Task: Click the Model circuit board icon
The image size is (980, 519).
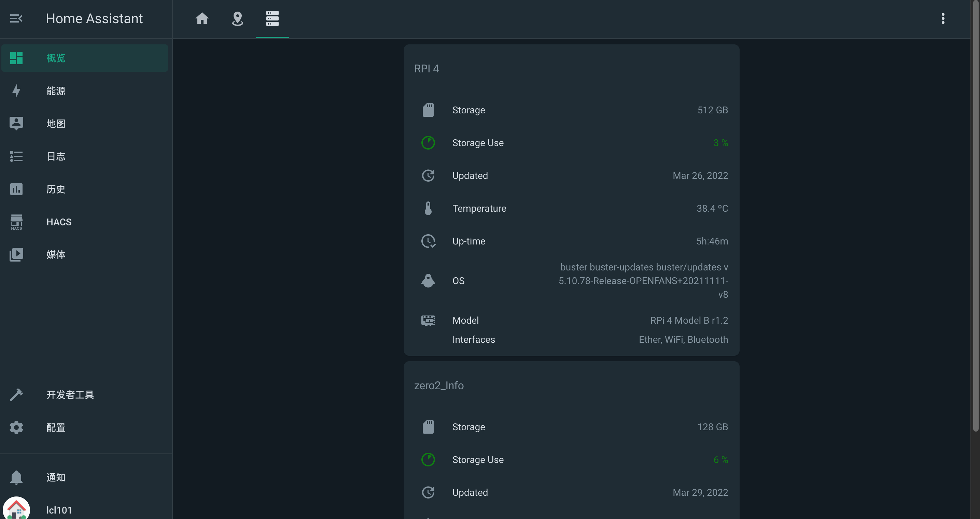Action: pos(428,320)
